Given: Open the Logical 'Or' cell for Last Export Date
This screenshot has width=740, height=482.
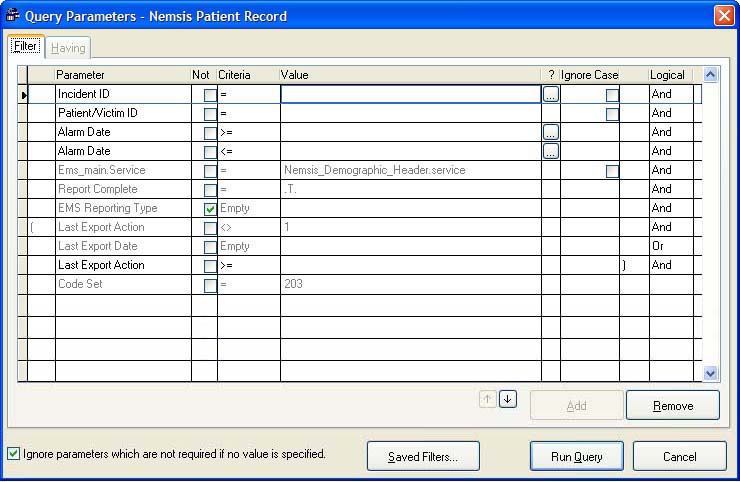Looking at the screenshot, I should (671, 246).
